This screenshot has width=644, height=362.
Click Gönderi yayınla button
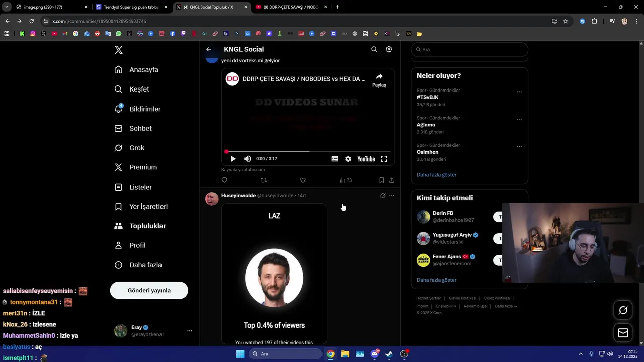149,290
